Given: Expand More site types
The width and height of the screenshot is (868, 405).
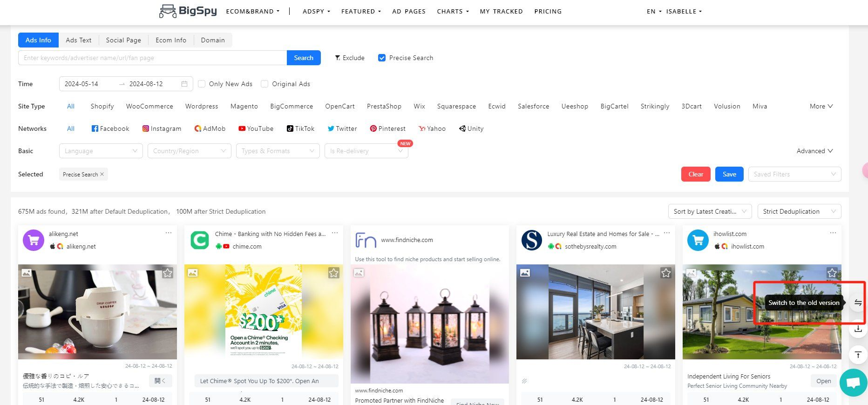Looking at the screenshot, I should click(821, 106).
